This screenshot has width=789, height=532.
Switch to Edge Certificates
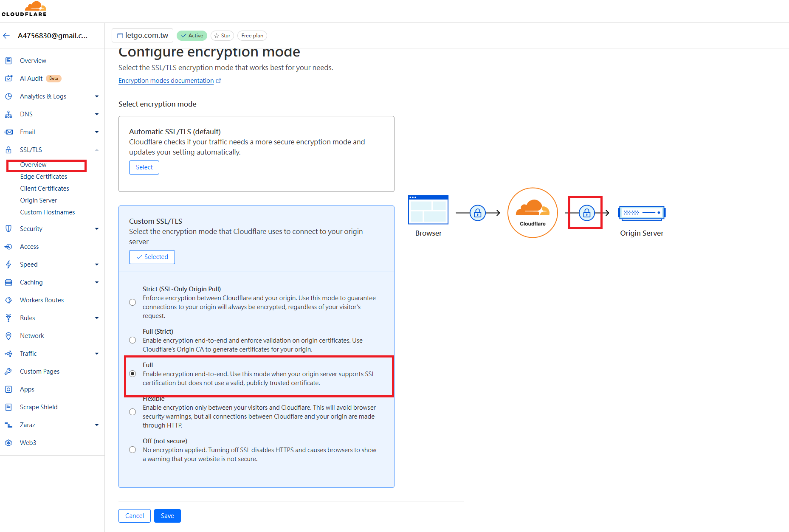[43, 176]
